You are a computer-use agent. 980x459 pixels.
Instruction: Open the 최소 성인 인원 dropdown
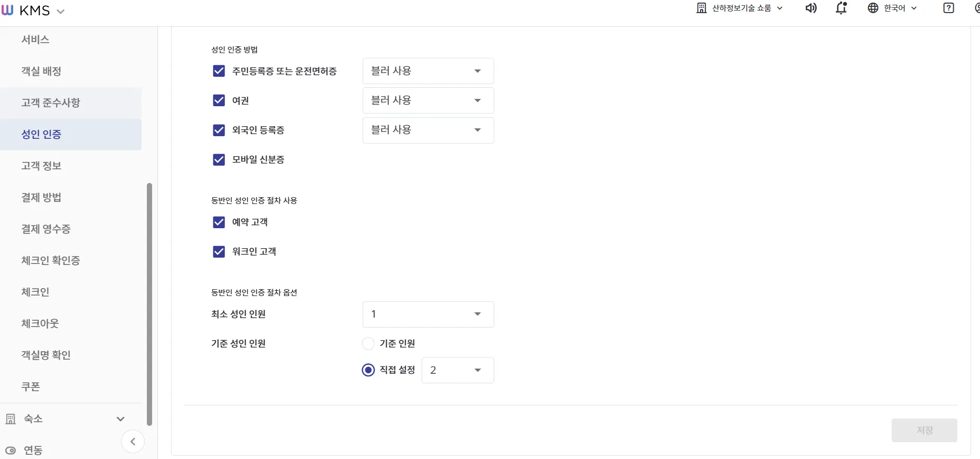428,314
